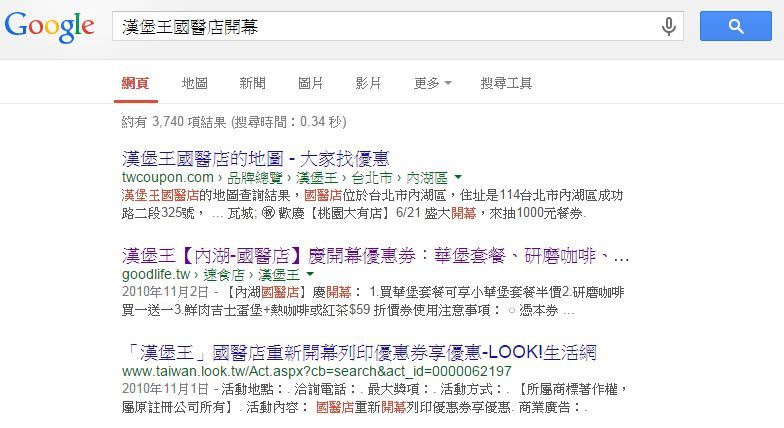
Task: Click the goodlife.tw › 速食店 › 漢堡王 breadcrumb
Action: (210, 274)
